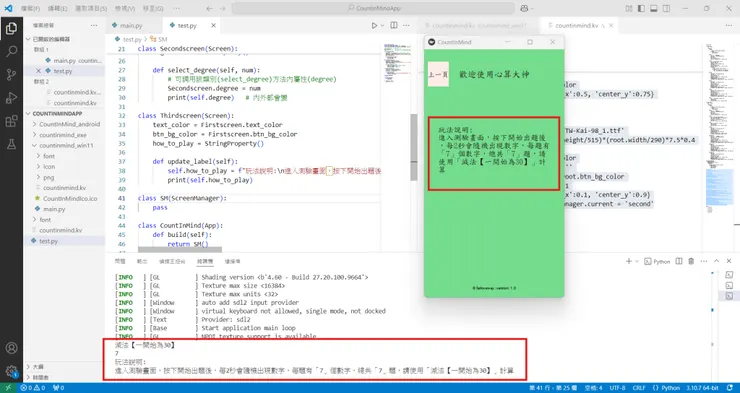Go forward with the navigation arrow
This screenshot has height=393, width=740.
click(x=223, y=8)
